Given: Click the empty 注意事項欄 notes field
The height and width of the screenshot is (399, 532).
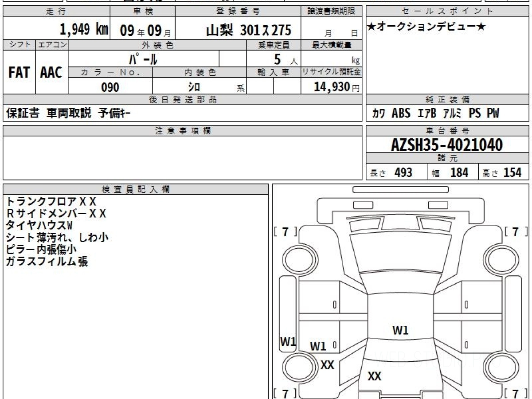Looking at the screenshot, I should pos(183,158).
